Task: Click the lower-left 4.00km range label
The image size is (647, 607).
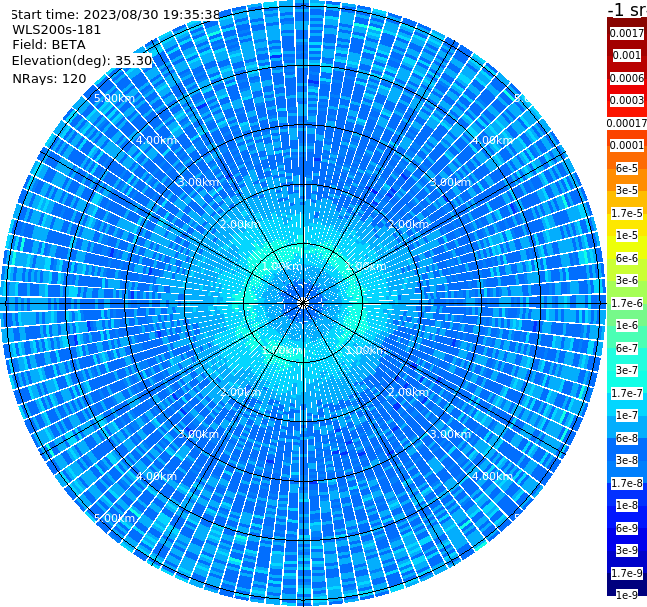Action: coord(156,476)
